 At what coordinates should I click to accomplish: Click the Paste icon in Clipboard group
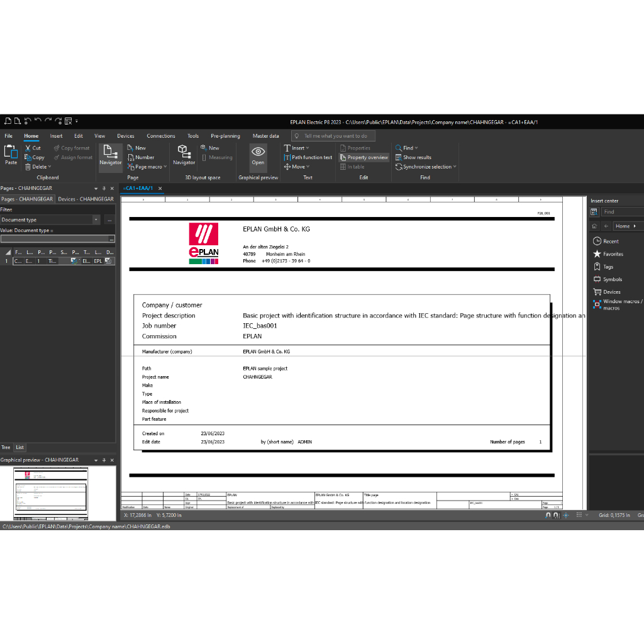coord(11,154)
